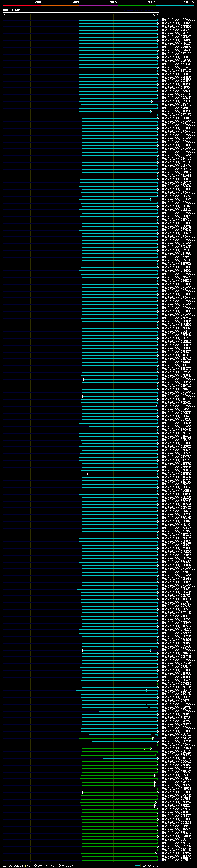Select hit label UniRef100_Q4S7F8
This screenshot has height=868, width=197.
176,104
